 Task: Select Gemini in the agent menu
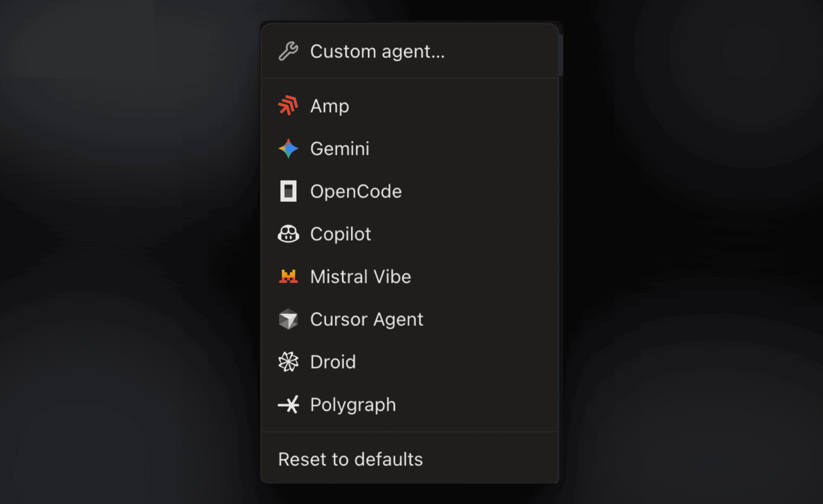click(x=410, y=149)
